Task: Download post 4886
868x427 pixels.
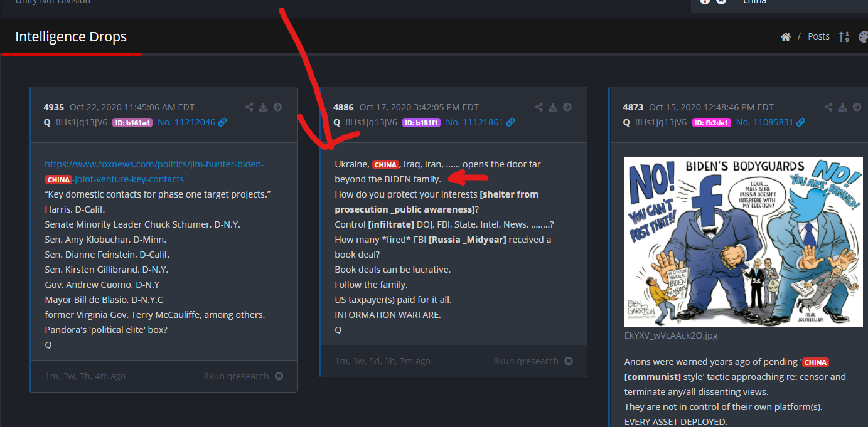Action: [552, 107]
